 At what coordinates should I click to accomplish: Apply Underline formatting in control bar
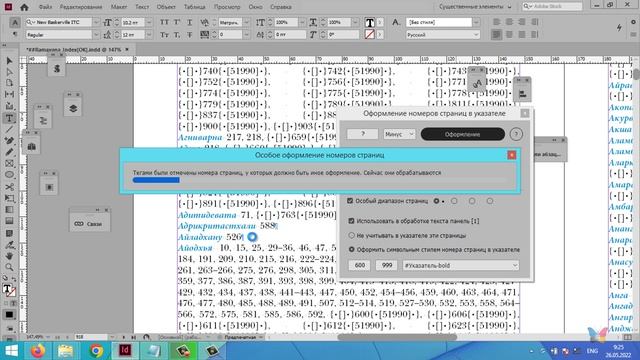(x=189, y=22)
